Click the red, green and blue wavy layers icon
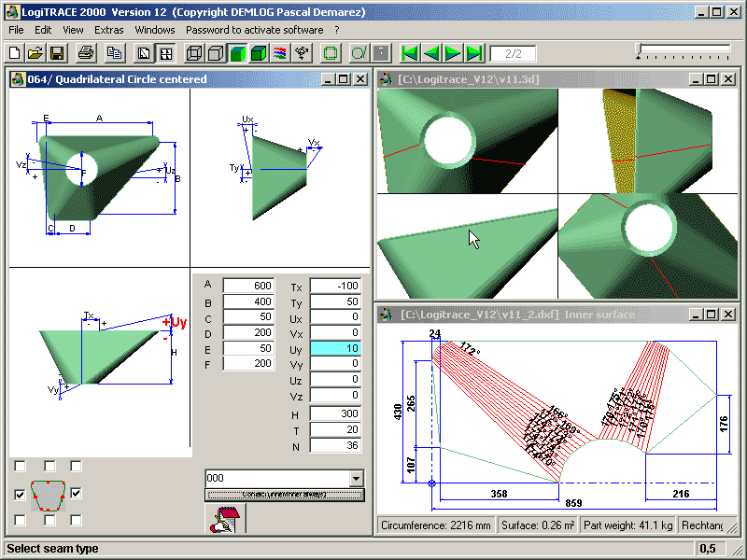Image resolution: width=747 pixels, height=560 pixels. 280,53
